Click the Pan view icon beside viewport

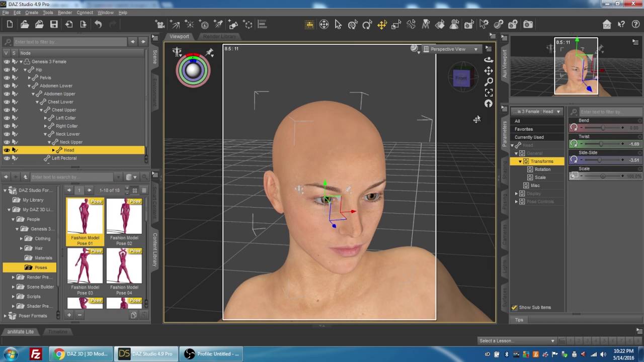click(488, 70)
